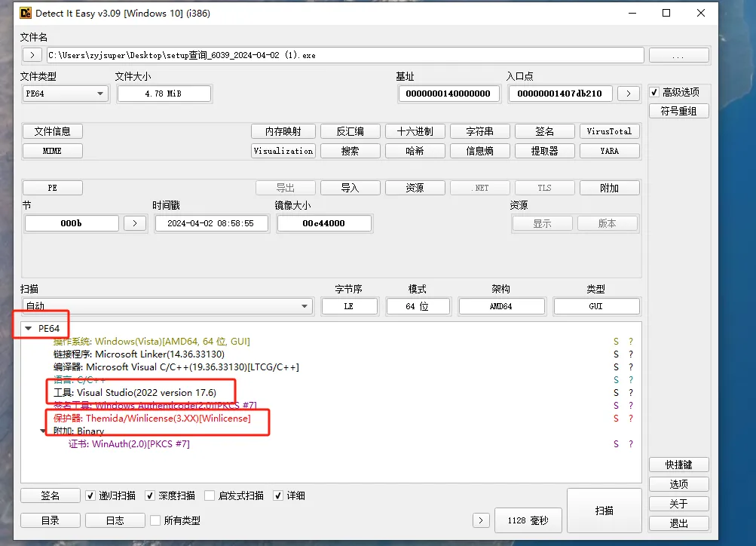Click the file path input field

coord(344,55)
